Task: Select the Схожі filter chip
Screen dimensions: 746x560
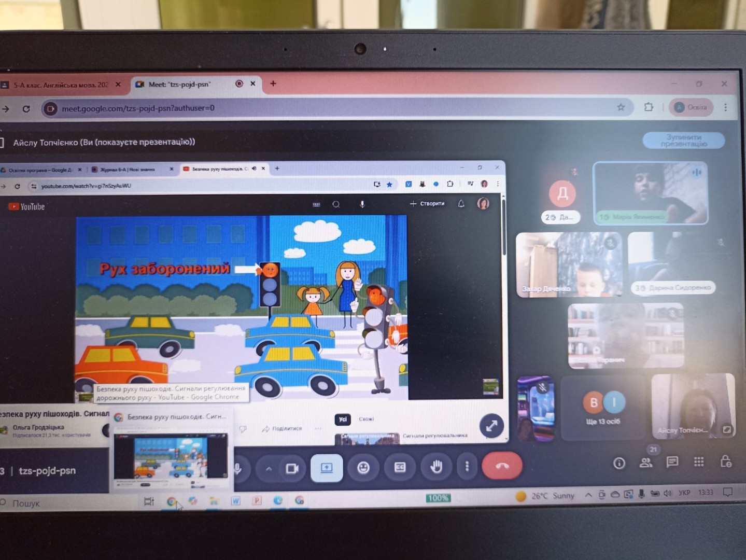Action: click(367, 419)
